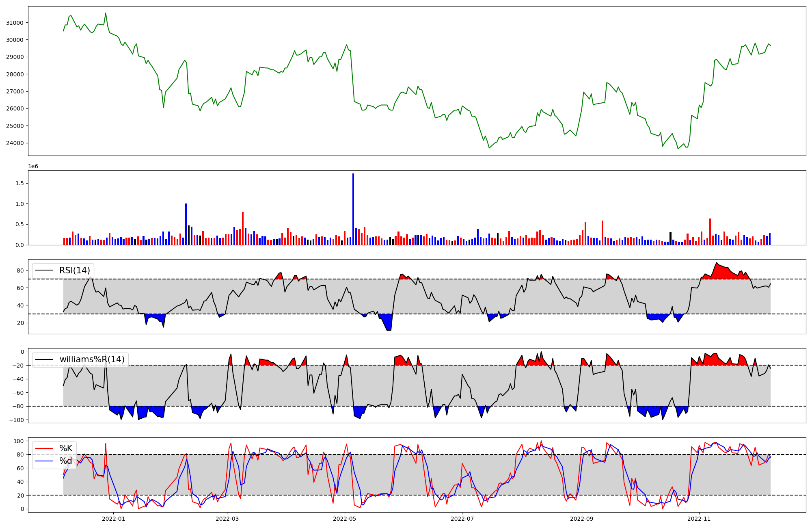Click the blue %d legend entry
The height and width of the screenshot is (528, 812).
point(65,461)
